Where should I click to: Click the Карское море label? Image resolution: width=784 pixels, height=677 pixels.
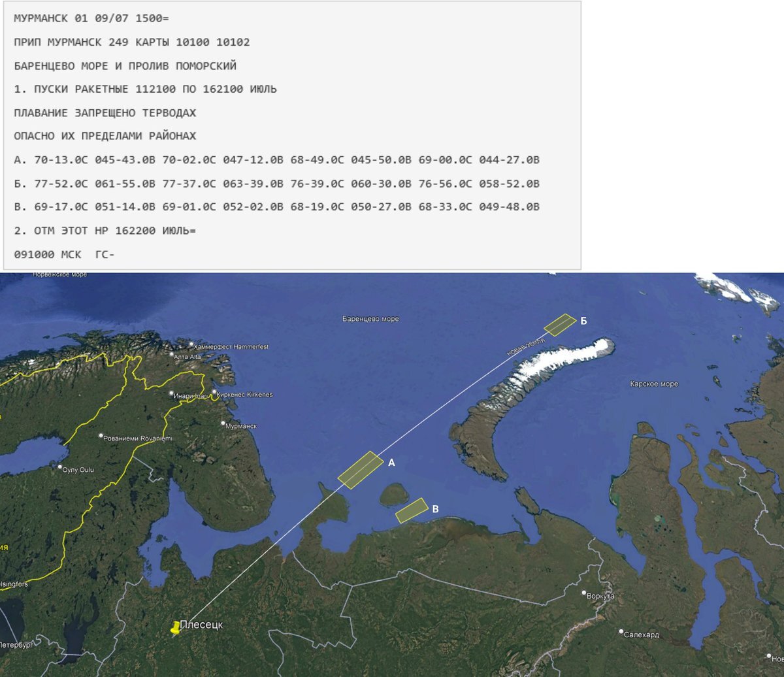point(654,384)
